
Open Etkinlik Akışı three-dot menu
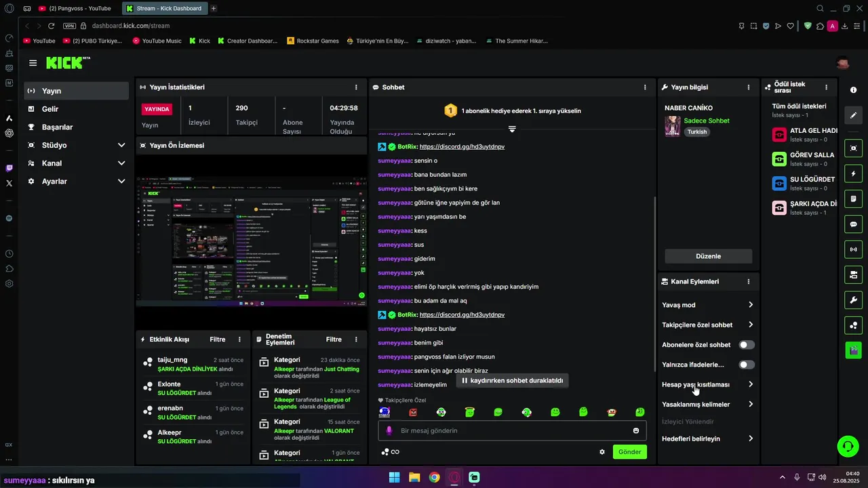click(x=239, y=340)
